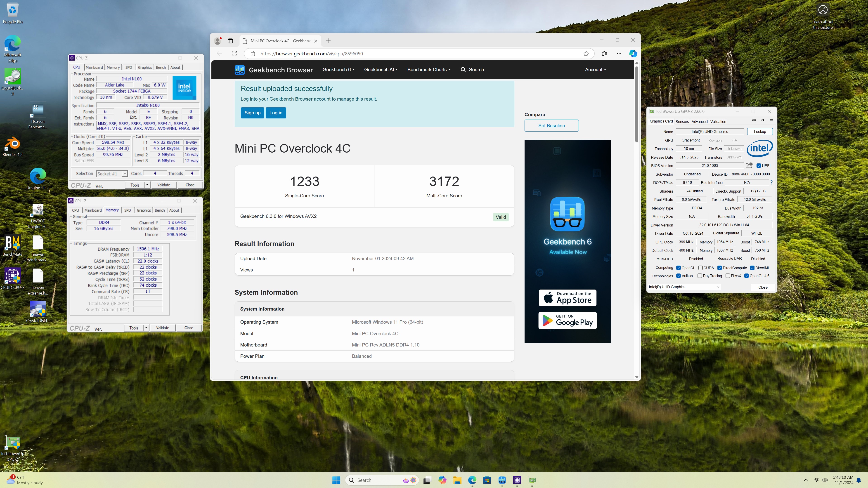The height and width of the screenshot is (488, 868).
Task: Toggle the PhysX checkbox
Action: (x=728, y=276)
